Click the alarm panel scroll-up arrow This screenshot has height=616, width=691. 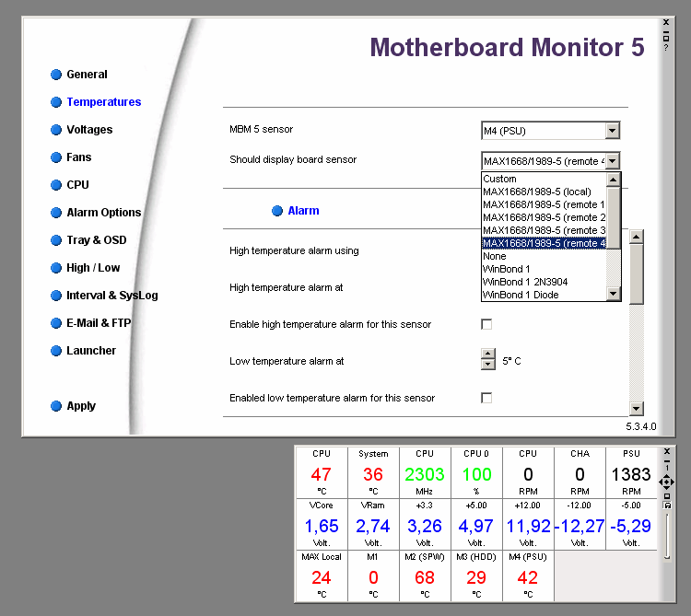636,237
